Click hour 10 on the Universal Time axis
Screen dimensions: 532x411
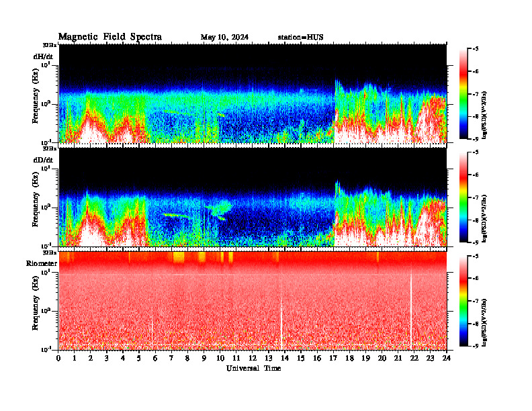220,358
